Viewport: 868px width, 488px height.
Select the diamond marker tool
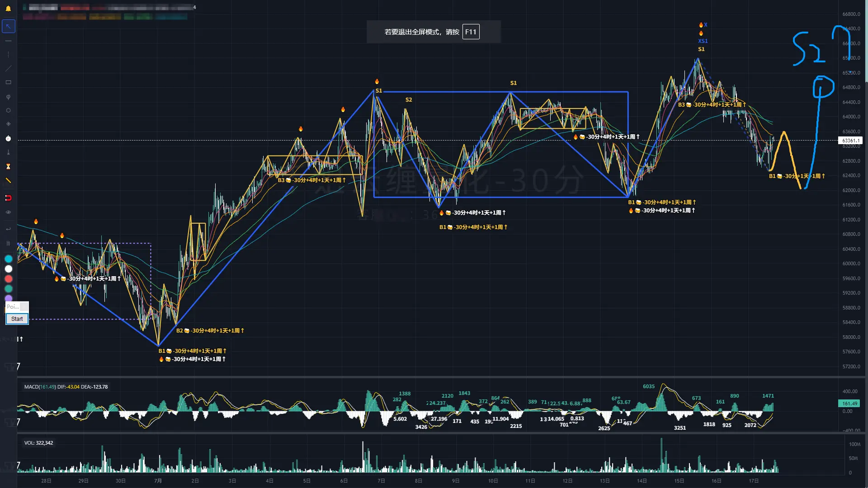[x=8, y=124]
